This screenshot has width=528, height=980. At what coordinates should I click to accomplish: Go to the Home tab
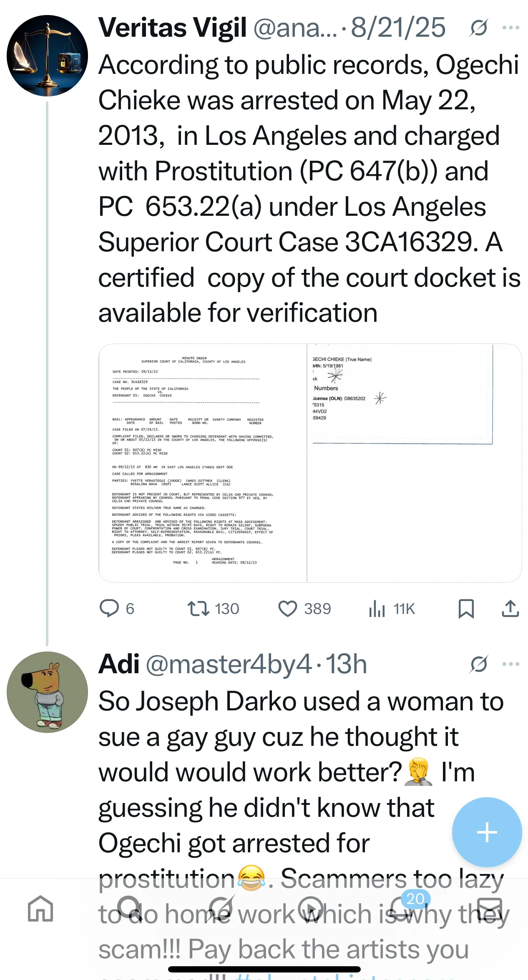click(40, 909)
